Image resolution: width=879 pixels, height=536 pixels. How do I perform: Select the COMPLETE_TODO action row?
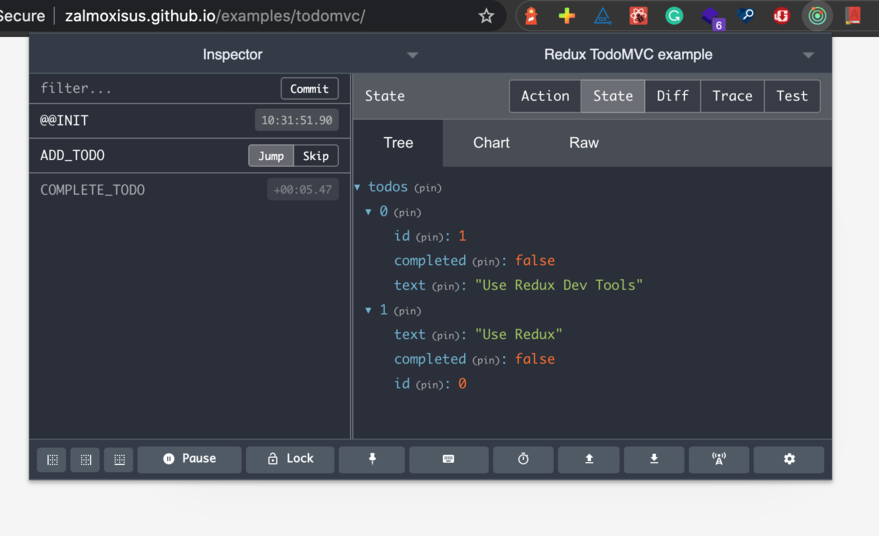point(189,190)
